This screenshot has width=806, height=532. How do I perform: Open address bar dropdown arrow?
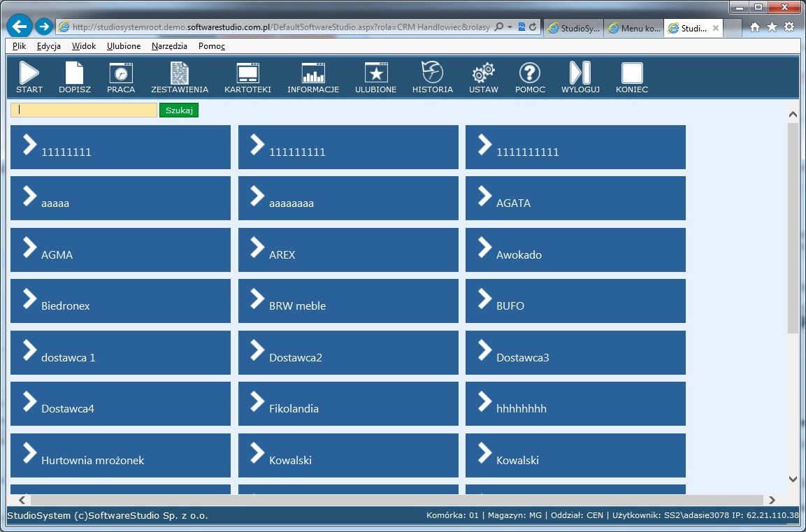[x=510, y=27]
